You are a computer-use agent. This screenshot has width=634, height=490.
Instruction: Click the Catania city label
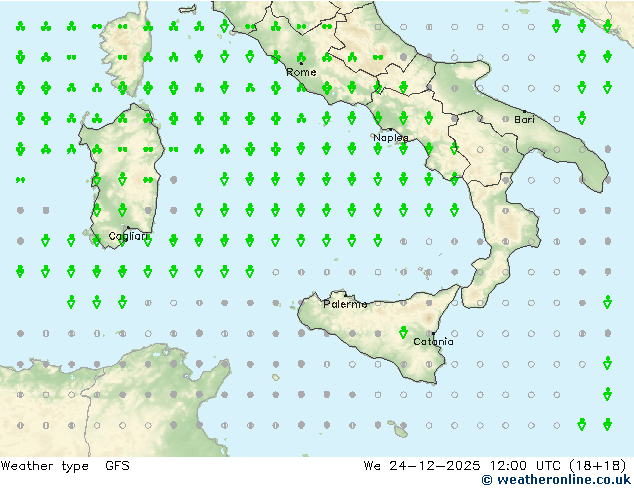coord(433,342)
